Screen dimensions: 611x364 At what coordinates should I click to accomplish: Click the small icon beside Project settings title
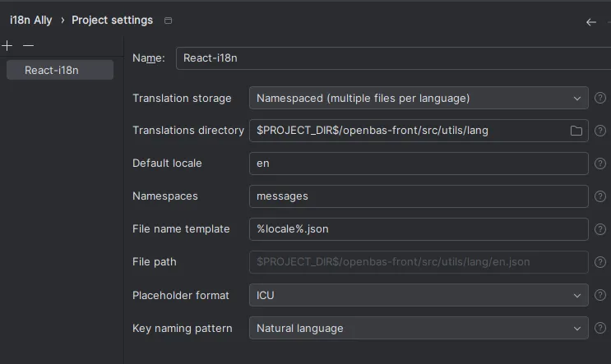point(169,21)
